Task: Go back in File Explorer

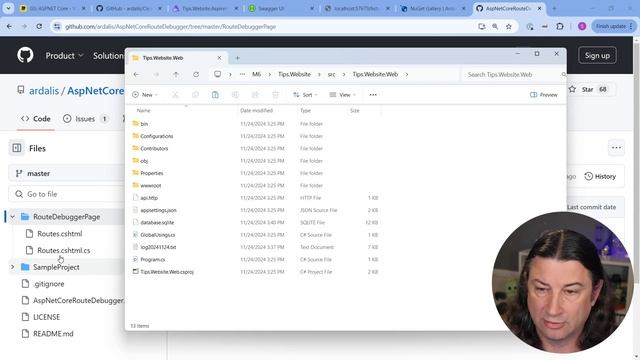Action: click(136, 75)
